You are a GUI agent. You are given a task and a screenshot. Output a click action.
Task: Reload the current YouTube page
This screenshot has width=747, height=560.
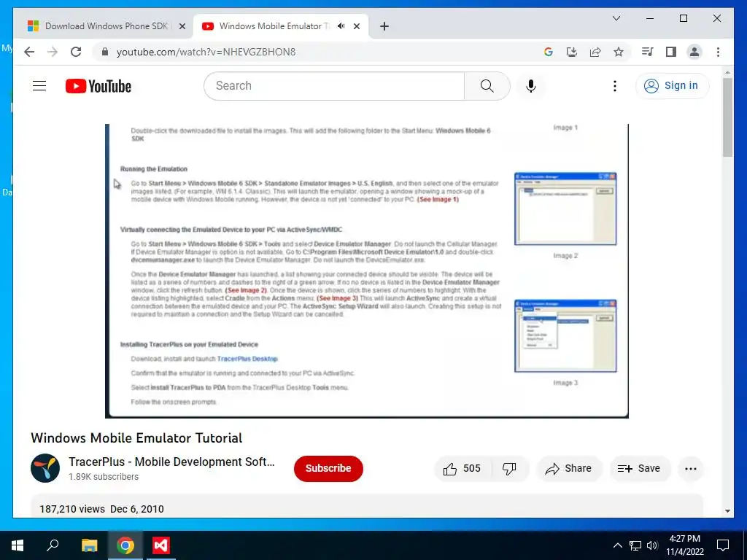click(x=76, y=52)
